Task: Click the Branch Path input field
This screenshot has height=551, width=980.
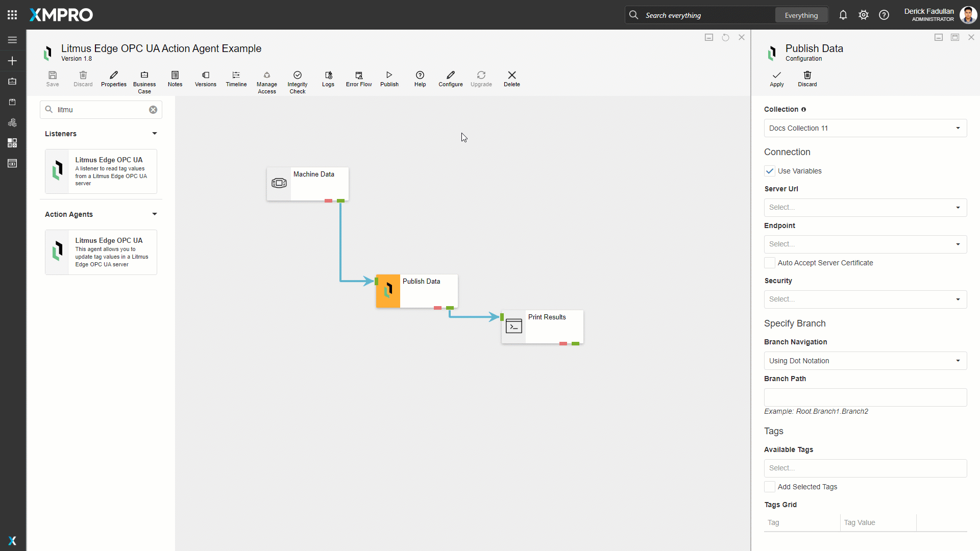Action: 865,397
